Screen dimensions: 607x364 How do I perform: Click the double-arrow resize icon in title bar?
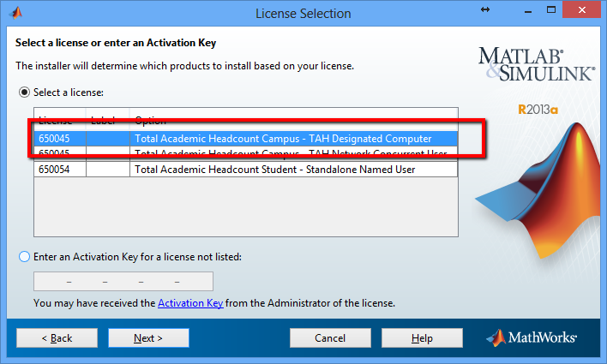(485, 9)
